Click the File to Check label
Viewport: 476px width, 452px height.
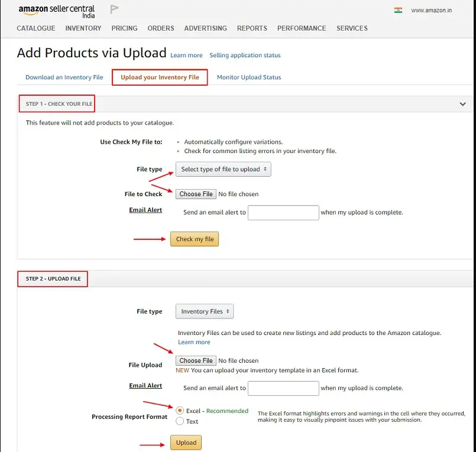click(x=143, y=194)
